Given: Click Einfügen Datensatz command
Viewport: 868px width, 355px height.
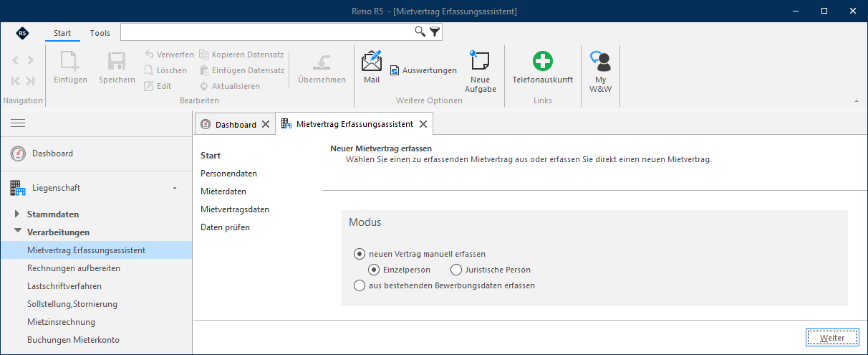Looking at the screenshot, I should pyautogui.click(x=241, y=70).
